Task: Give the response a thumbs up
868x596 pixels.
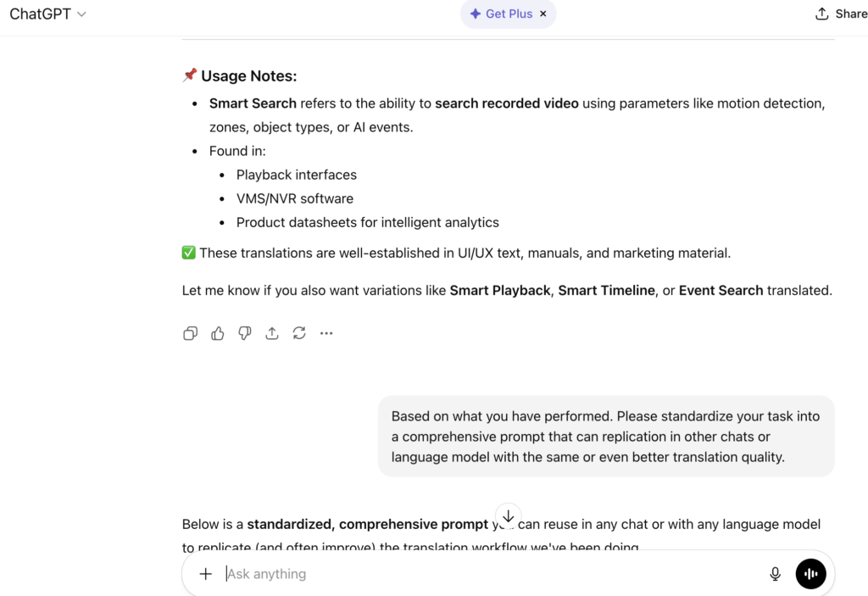Action: point(218,333)
